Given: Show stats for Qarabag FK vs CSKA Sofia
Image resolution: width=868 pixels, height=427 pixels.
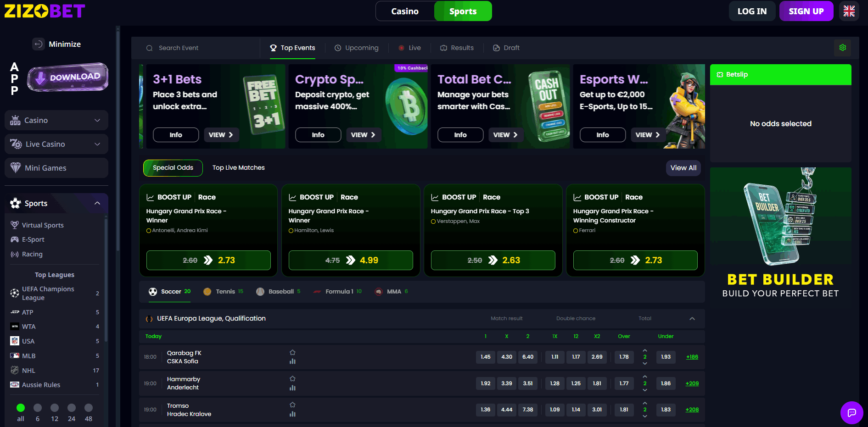Looking at the screenshot, I should coord(292,361).
